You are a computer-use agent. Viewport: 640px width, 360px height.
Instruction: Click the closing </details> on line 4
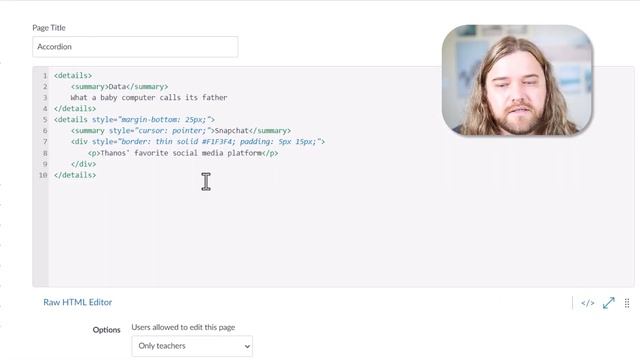pos(75,109)
